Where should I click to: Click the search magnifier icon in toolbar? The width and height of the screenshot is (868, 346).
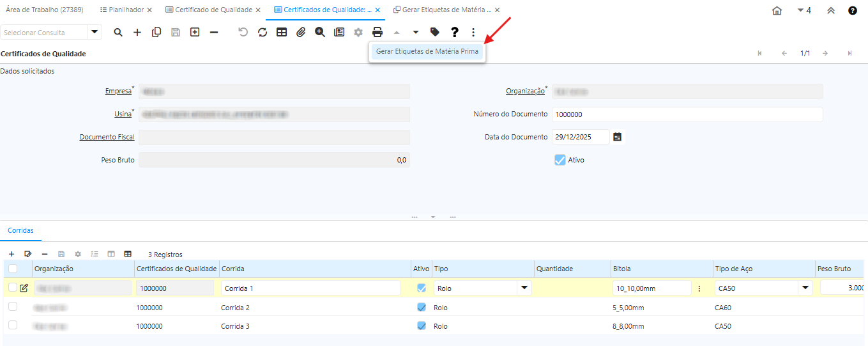coord(118,32)
